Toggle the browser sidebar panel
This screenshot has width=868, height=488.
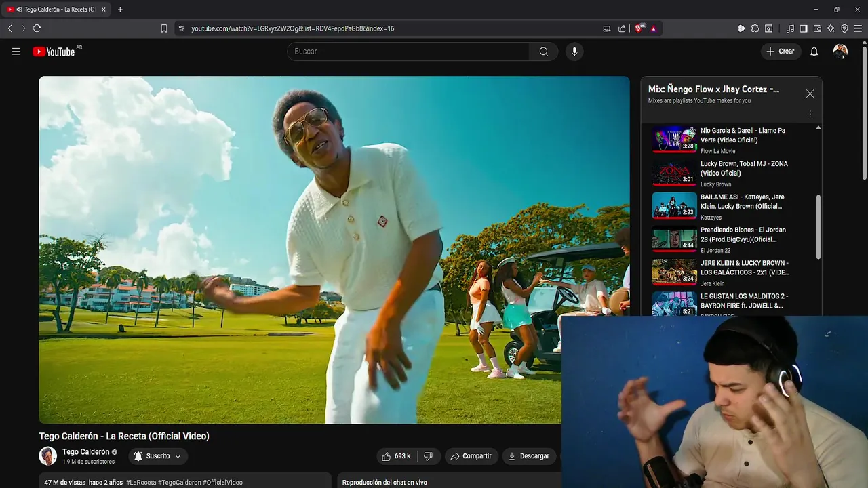point(804,28)
